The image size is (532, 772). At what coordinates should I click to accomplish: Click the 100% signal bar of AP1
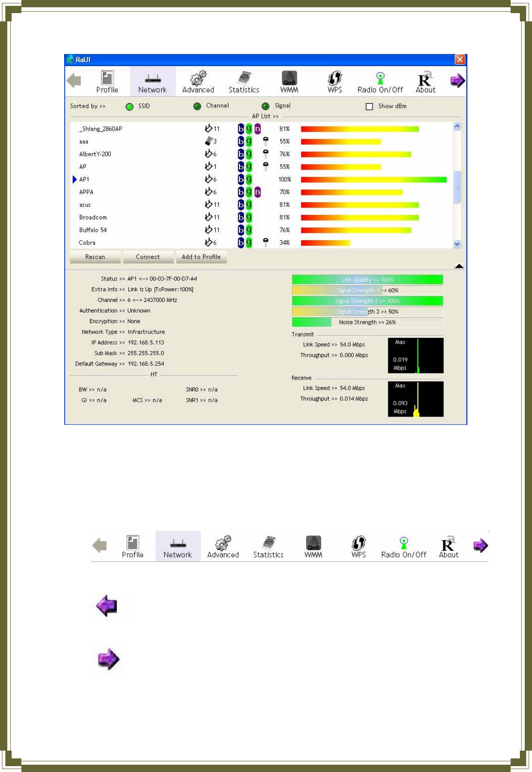pos(374,179)
